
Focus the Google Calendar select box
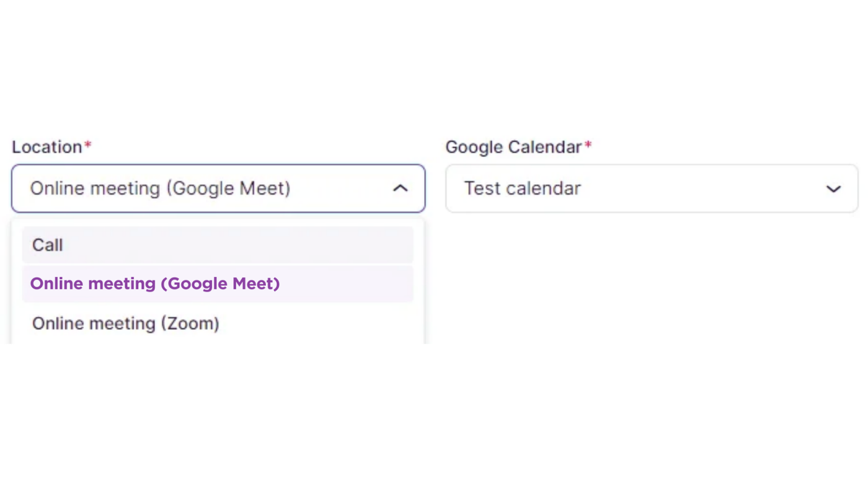click(651, 189)
